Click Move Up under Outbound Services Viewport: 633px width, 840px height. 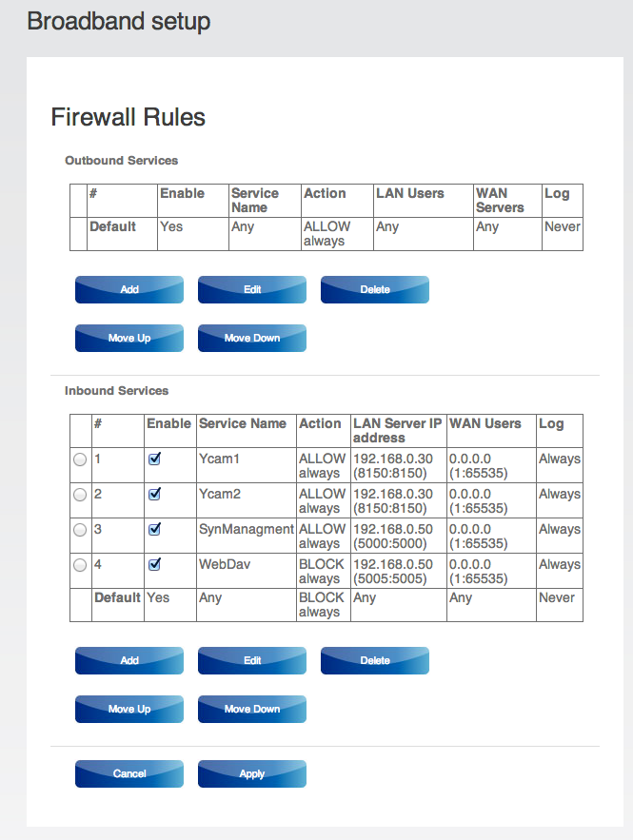129,338
